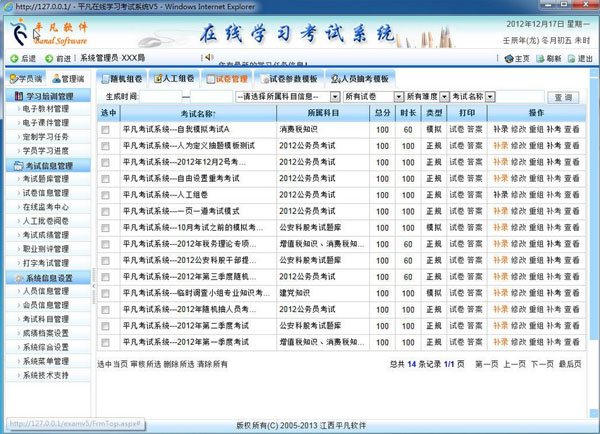This screenshot has width=600, height=434.
Task: Click the 生成时间 end date field
Action: pyautogui.click(x=211, y=97)
